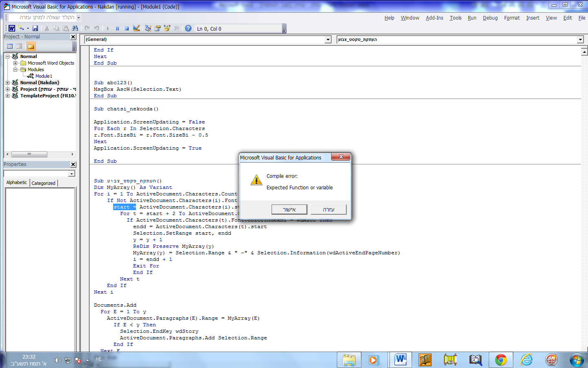Click View Code icon in Project panel
The height and width of the screenshot is (368, 588).
(10, 46)
